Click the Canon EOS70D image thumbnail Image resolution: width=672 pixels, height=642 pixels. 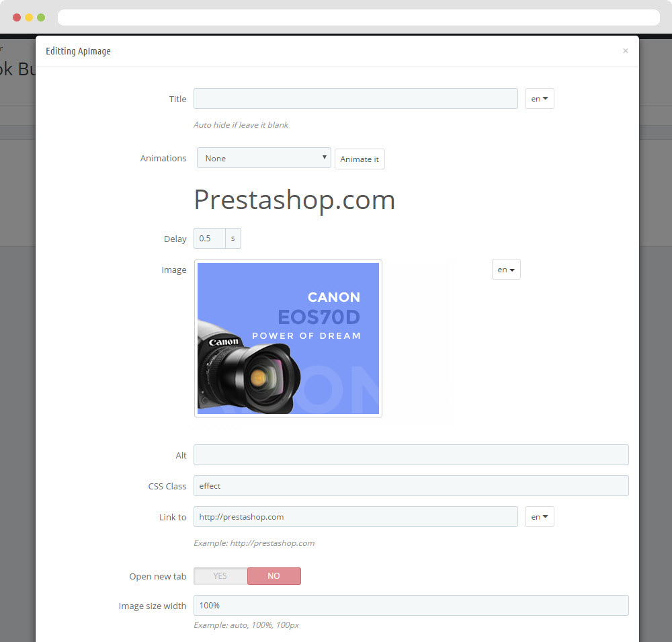(288, 338)
